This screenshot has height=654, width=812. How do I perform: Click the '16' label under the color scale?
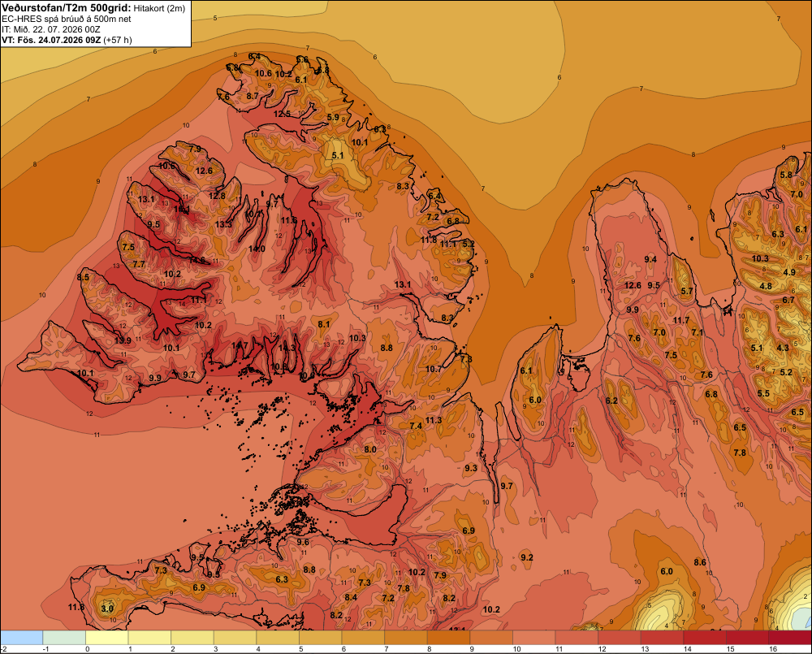(x=773, y=649)
